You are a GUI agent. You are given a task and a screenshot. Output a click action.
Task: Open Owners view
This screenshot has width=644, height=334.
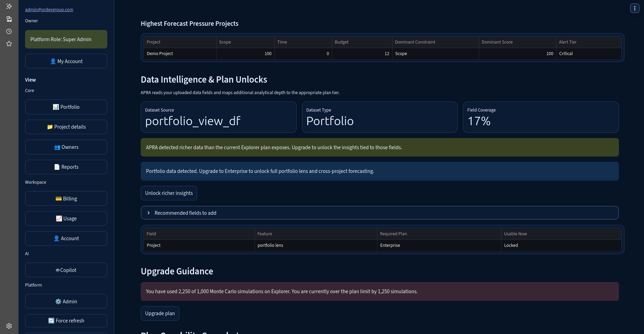(x=66, y=147)
